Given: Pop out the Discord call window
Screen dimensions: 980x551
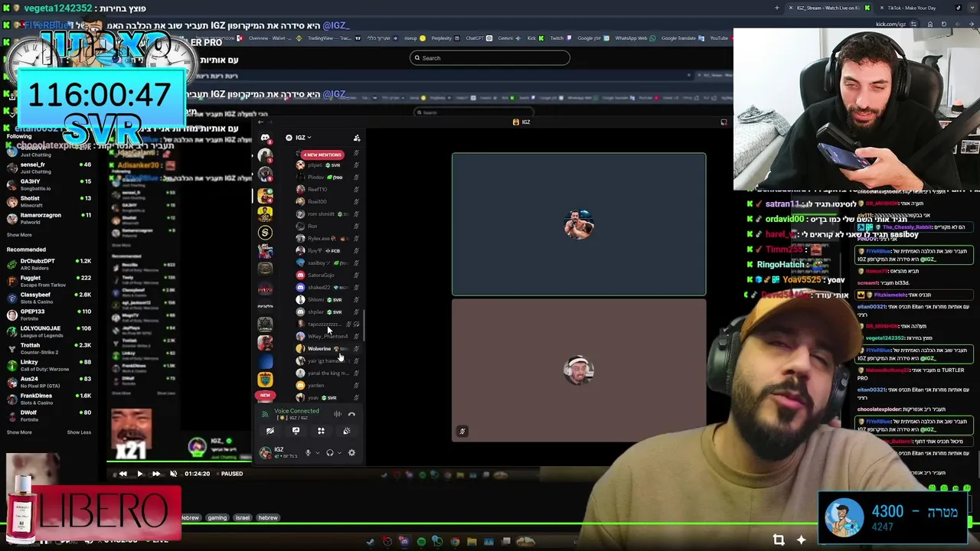Looking at the screenshot, I should (724, 122).
